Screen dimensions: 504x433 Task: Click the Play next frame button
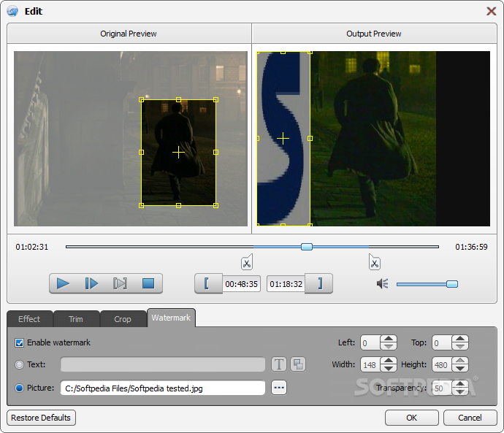(x=91, y=283)
